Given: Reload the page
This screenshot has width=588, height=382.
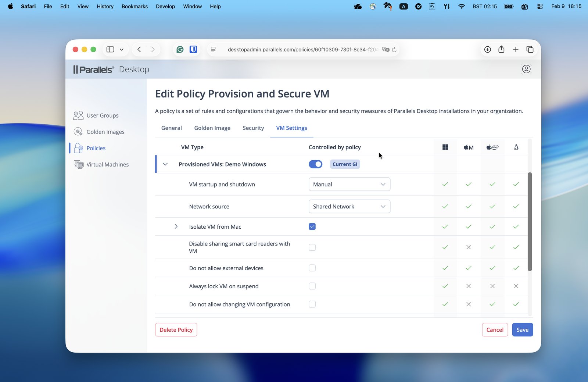Looking at the screenshot, I should click(394, 50).
